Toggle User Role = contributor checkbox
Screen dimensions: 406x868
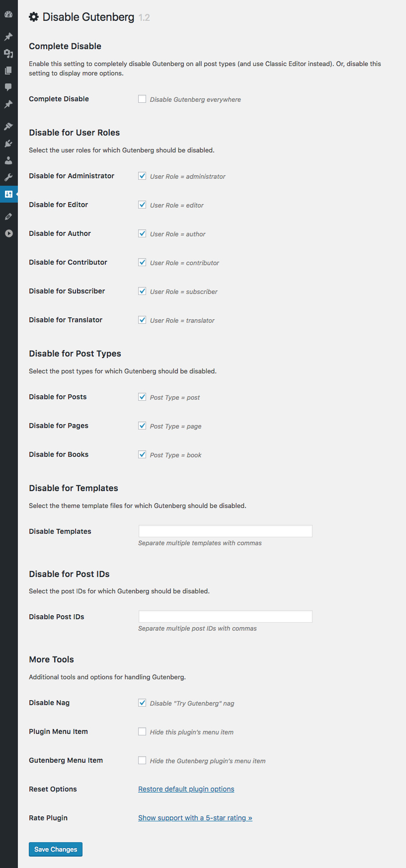pyautogui.click(x=142, y=262)
